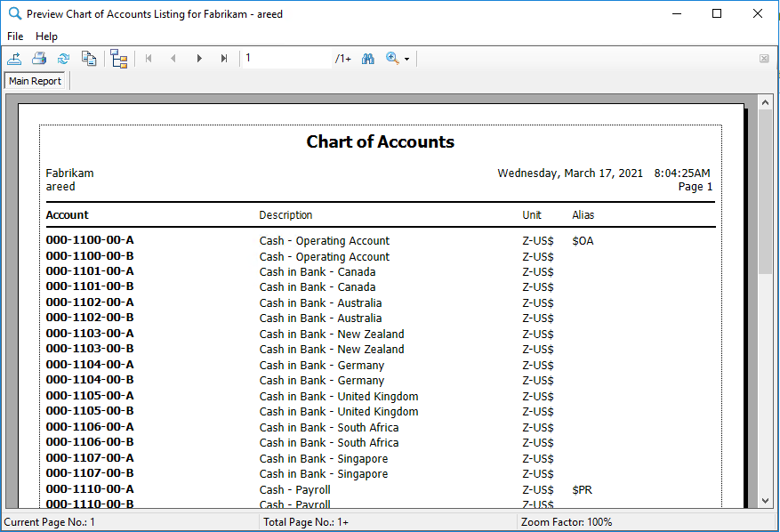Screen dimensions: 780x532
Task: Click the Export Report icon
Action: 14,59
